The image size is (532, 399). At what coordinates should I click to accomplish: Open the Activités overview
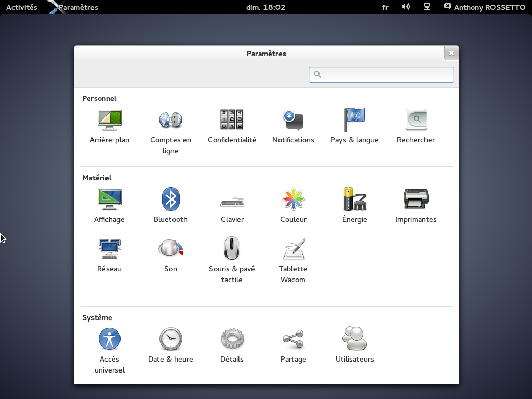[x=22, y=7]
